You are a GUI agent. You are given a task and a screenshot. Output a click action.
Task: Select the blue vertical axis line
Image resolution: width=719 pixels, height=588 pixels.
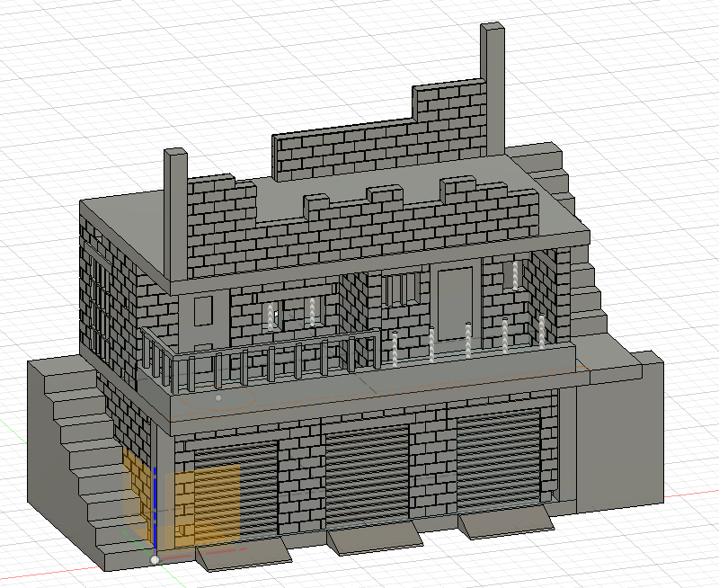(x=155, y=507)
